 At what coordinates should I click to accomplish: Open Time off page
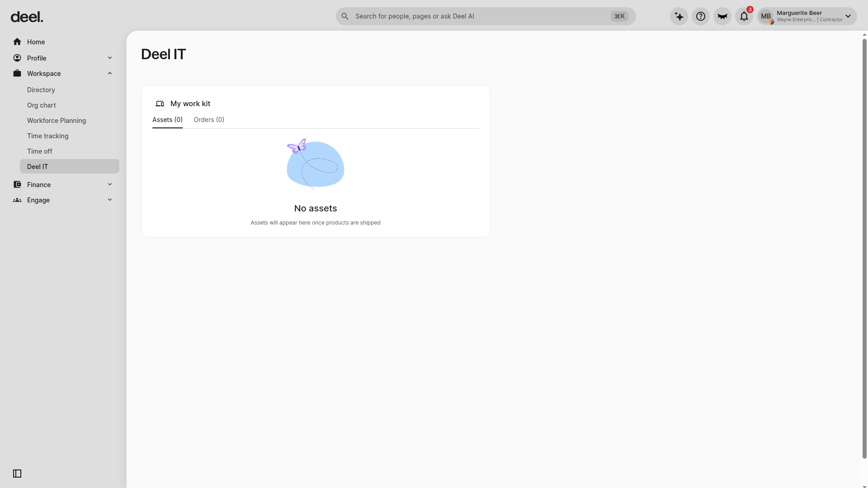(x=69, y=151)
